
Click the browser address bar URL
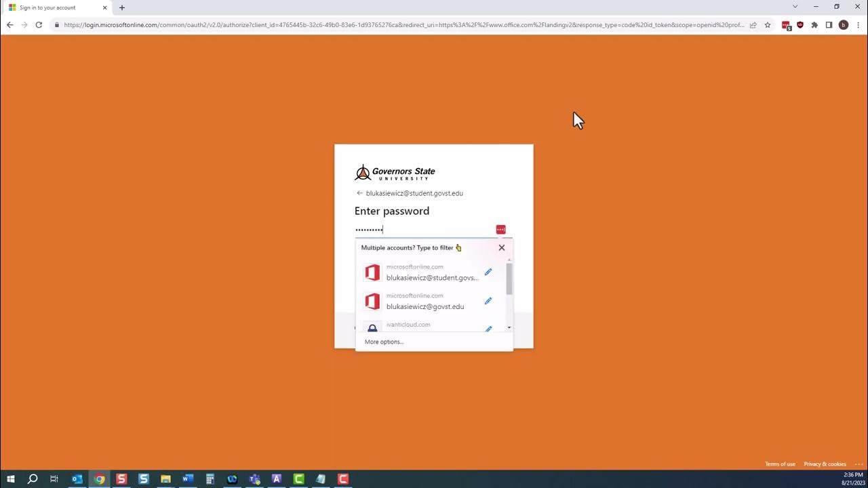click(403, 25)
